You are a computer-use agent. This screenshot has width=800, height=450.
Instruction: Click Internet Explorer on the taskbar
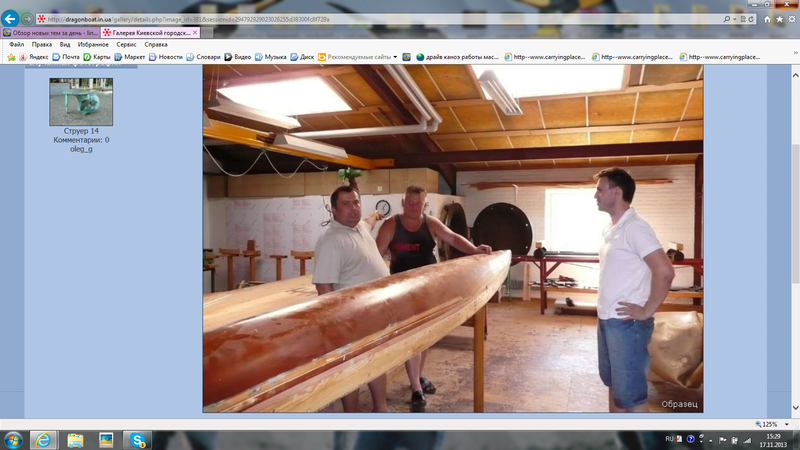coord(43,440)
